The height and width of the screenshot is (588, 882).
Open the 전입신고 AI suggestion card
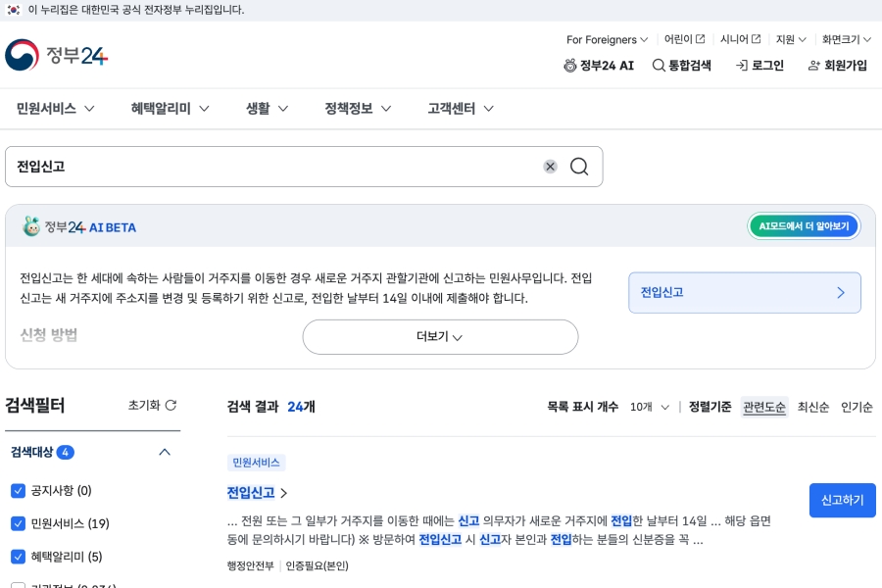click(x=744, y=293)
